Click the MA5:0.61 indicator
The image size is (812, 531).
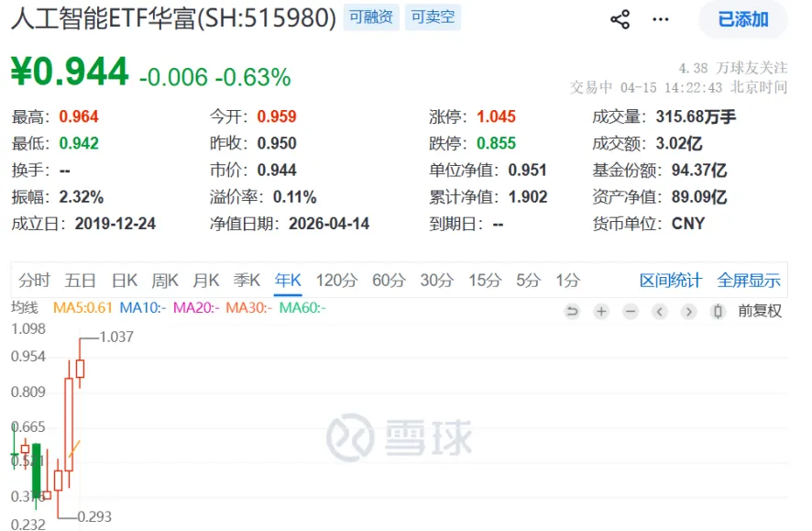[x=82, y=308]
